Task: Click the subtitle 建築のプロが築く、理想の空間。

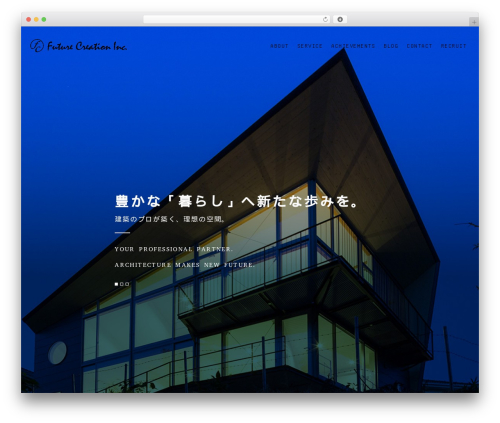Action: 170,219
